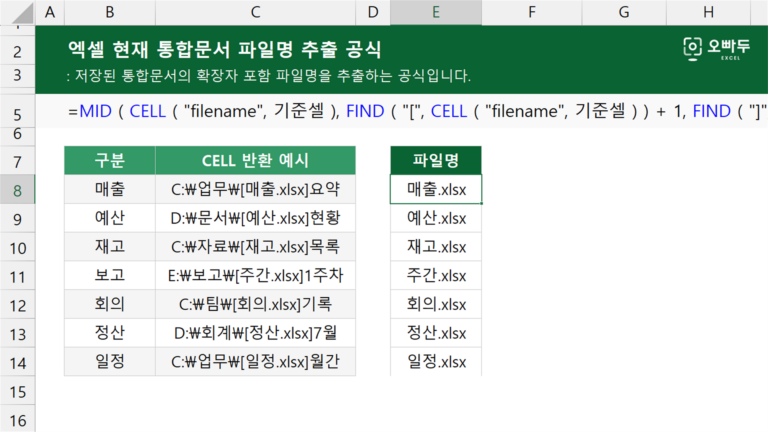Select the cell containing 예산

point(110,218)
